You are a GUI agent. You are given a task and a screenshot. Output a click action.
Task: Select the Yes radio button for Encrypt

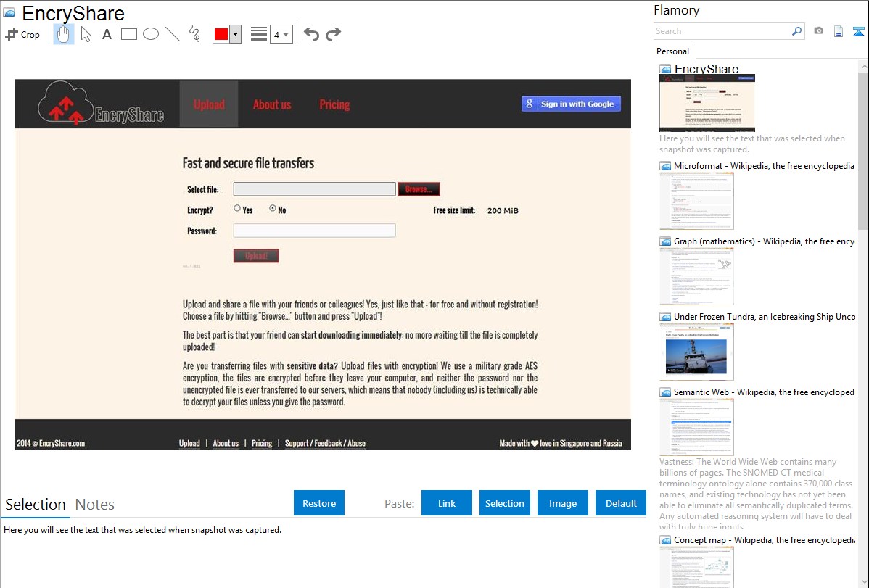pos(237,208)
